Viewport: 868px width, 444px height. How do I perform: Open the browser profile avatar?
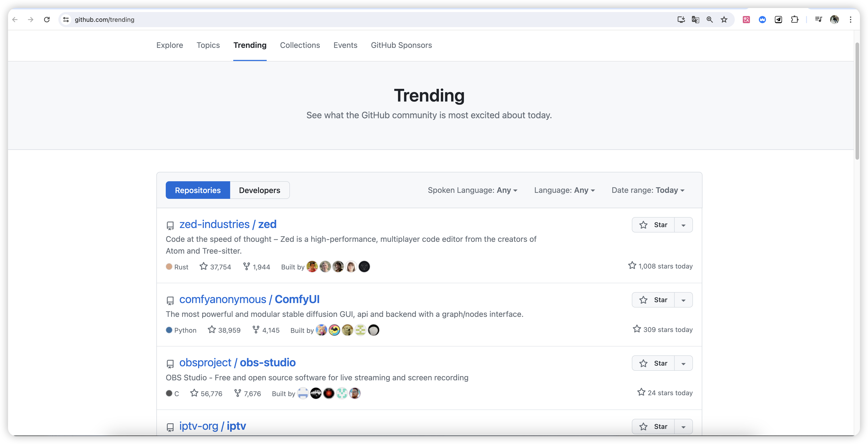pos(835,20)
